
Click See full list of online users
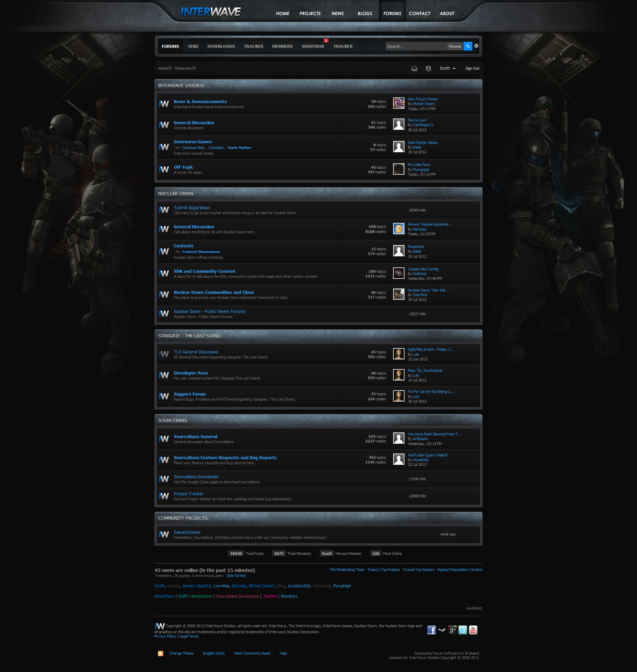pos(236,576)
